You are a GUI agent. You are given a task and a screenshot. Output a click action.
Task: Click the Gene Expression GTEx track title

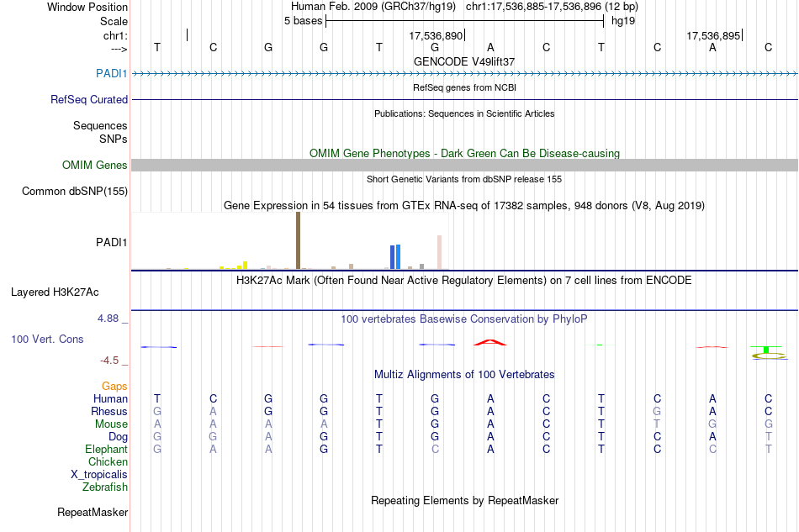click(x=463, y=205)
